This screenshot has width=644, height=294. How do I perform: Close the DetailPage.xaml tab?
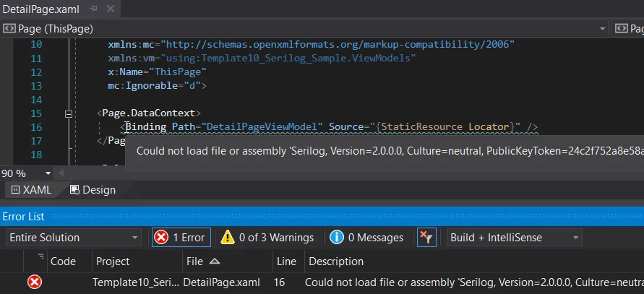point(112,9)
